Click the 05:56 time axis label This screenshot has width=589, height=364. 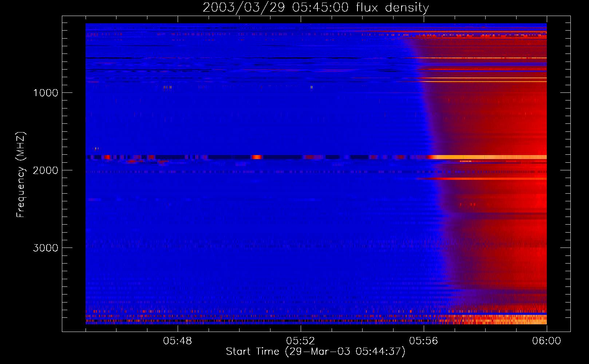pos(423,341)
